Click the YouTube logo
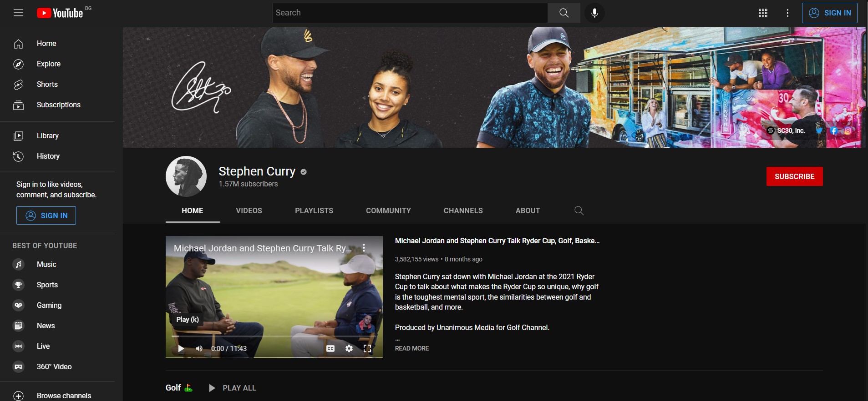Screen dimensions: 868x401 coord(60,13)
